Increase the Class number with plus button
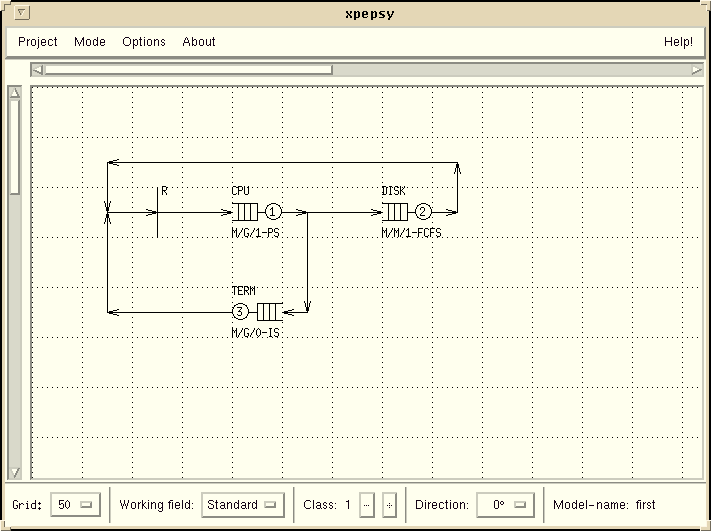This screenshot has width=711, height=531. [x=390, y=505]
